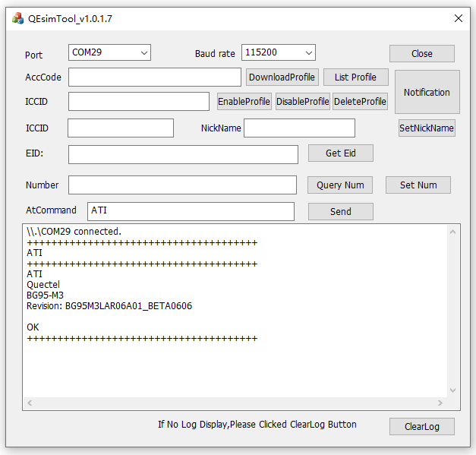Focus the AccCode input field

pyautogui.click(x=155, y=77)
